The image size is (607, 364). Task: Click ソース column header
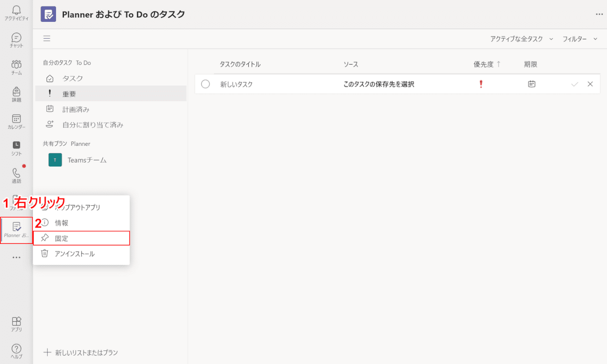click(351, 65)
